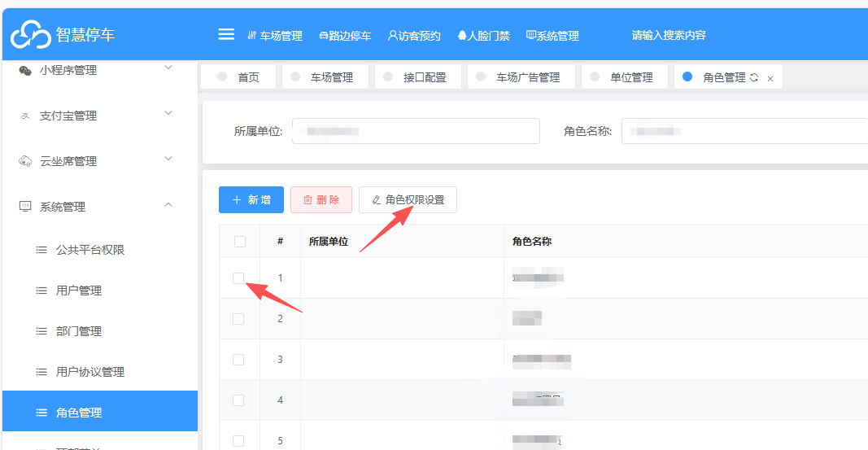This screenshot has width=868, height=450.
Task: Click the 新增 button
Action: click(251, 200)
